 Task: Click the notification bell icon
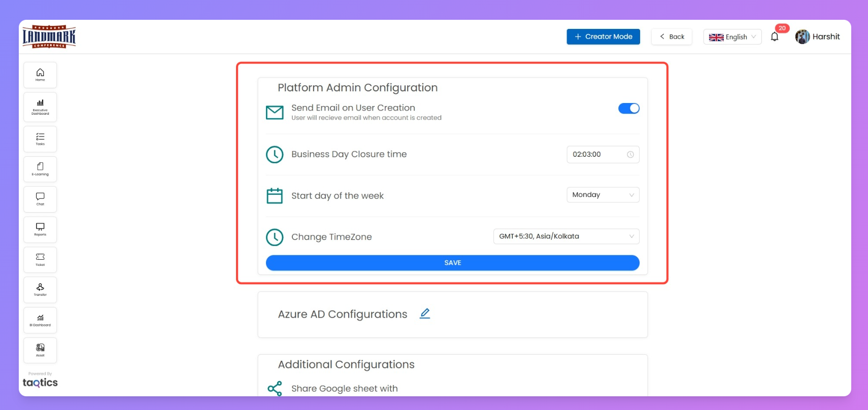774,37
